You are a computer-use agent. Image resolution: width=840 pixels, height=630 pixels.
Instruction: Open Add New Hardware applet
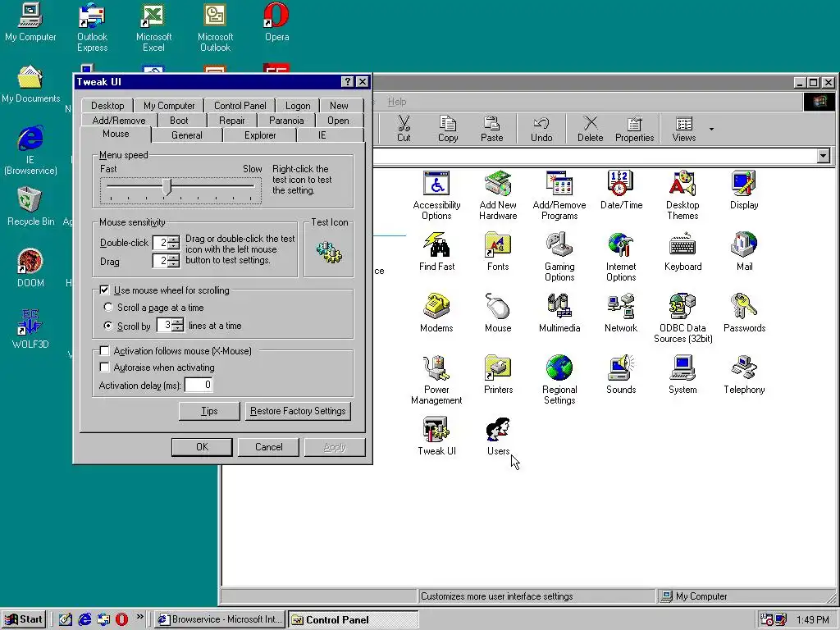pos(498,195)
